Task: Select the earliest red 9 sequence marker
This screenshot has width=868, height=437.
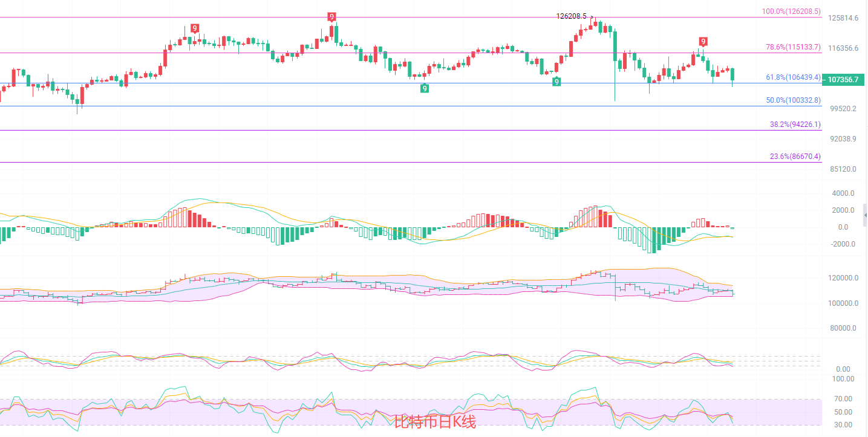Action: pyautogui.click(x=194, y=28)
